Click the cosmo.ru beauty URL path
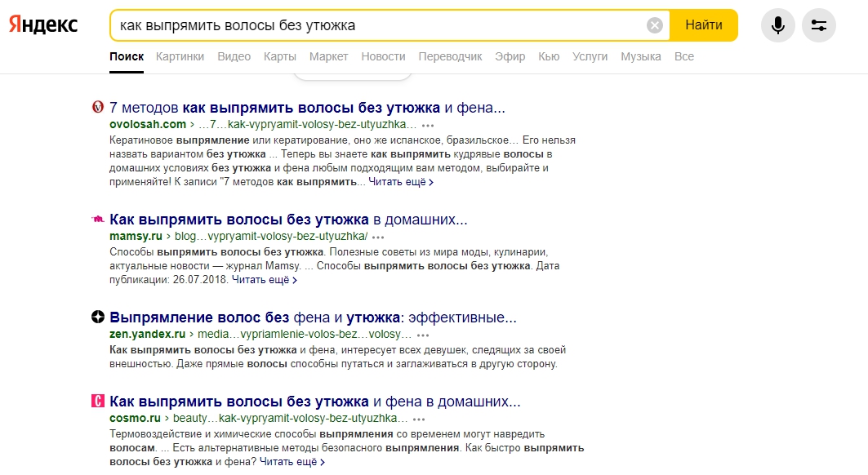This screenshot has width=868, height=475. 290,418
